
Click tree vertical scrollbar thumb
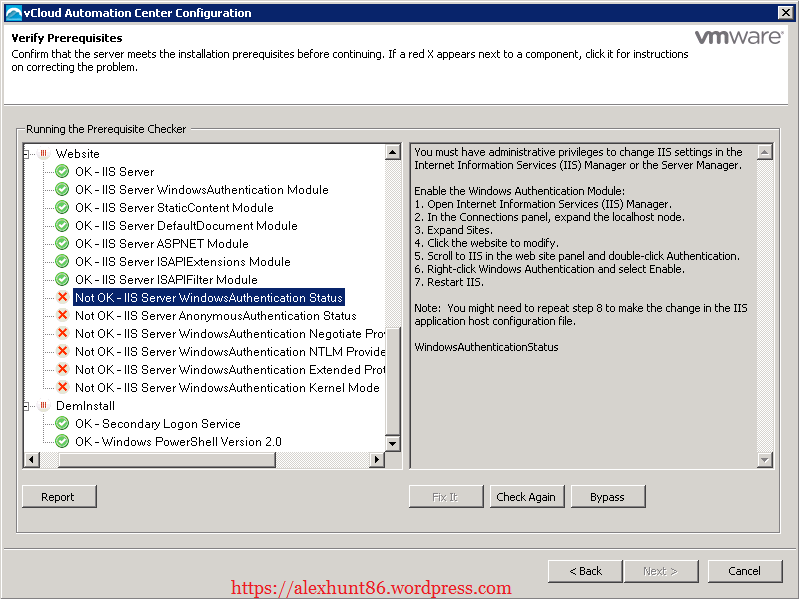point(393,381)
